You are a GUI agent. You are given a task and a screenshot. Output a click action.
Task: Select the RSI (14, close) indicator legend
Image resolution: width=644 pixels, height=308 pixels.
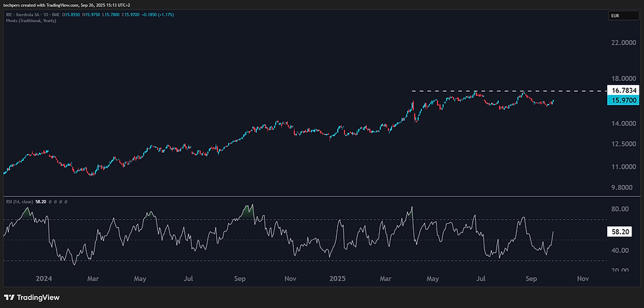pos(20,202)
